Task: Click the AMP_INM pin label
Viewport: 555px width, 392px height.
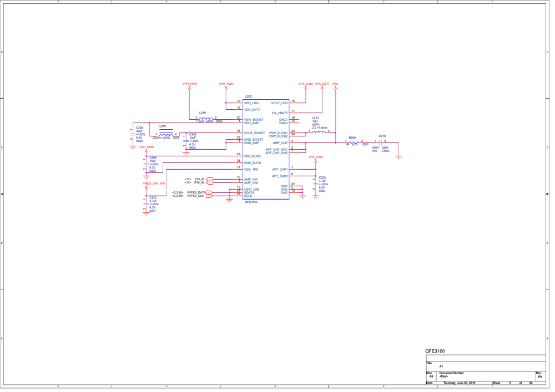Action: [x=251, y=183]
